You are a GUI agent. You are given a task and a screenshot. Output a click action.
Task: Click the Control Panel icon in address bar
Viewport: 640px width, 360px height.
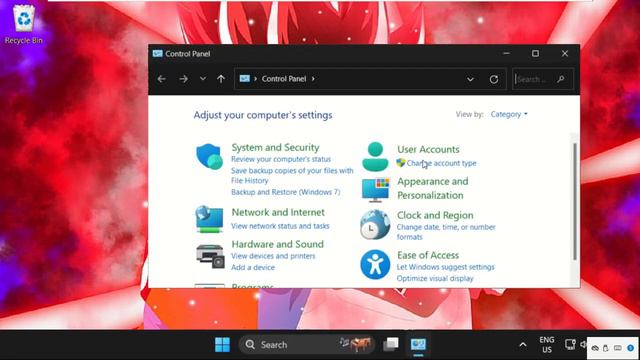[244, 78]
